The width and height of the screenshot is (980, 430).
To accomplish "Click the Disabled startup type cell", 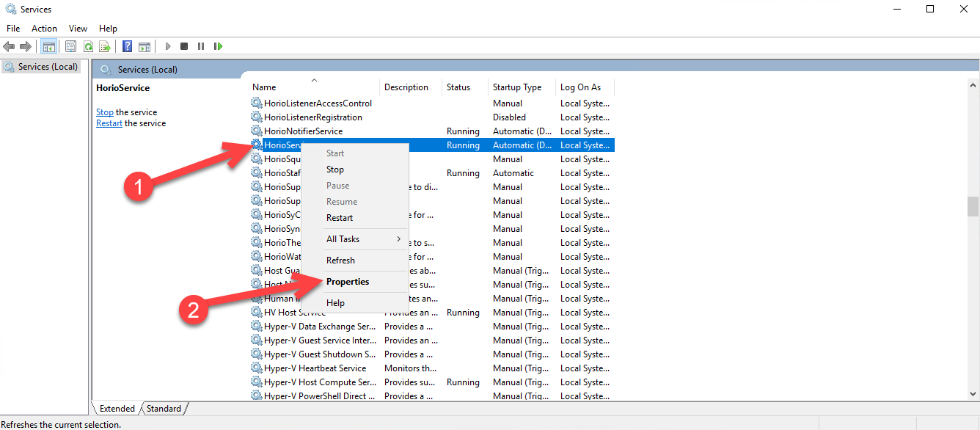I will click(x=509, y=117).
